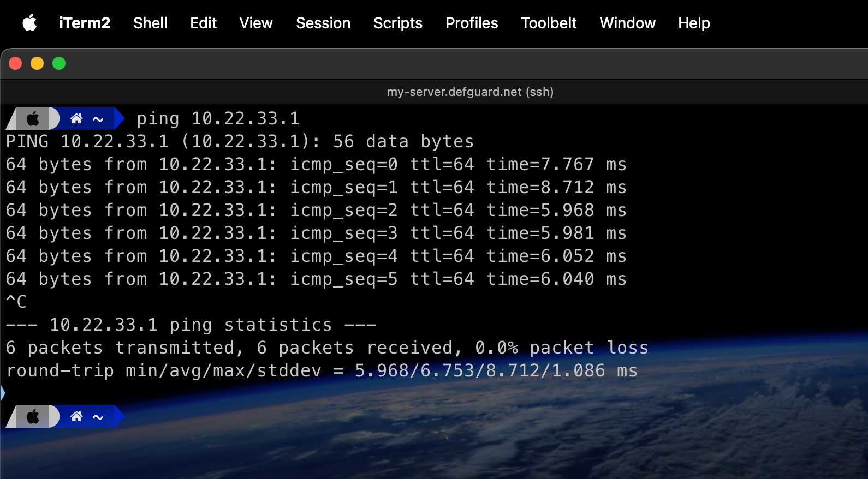
Task: Click the yellow minimize window button
Action: coord(37,64)
